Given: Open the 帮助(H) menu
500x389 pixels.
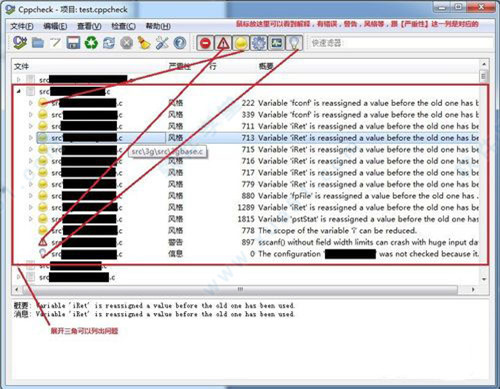Looking at the screenshot, I should tap(158, 26).
